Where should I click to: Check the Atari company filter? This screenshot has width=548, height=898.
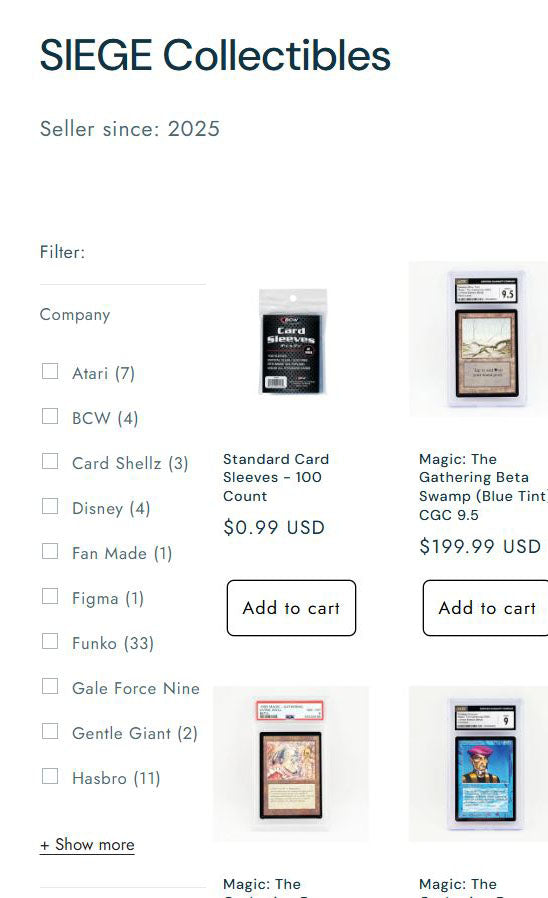[x=50, y=372]
